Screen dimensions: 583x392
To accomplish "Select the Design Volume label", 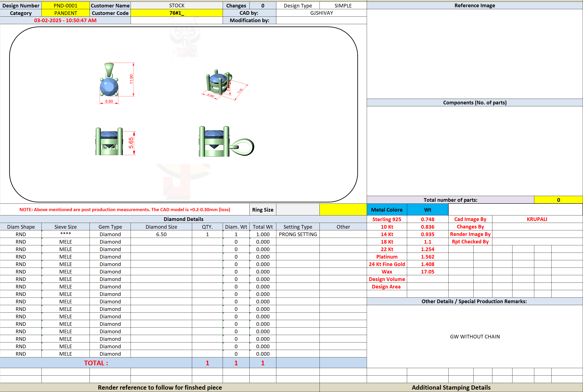I will pyautogui.click(x=387, y=279).
